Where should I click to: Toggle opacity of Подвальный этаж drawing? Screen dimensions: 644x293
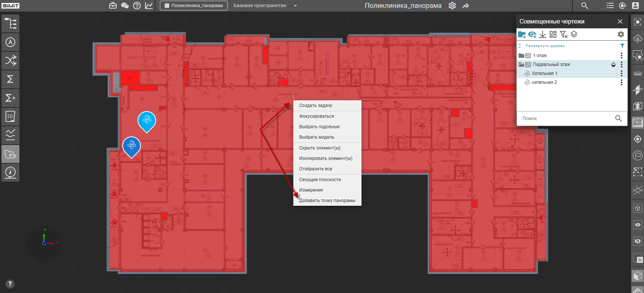pyautogui.click(x=613, y=64)
